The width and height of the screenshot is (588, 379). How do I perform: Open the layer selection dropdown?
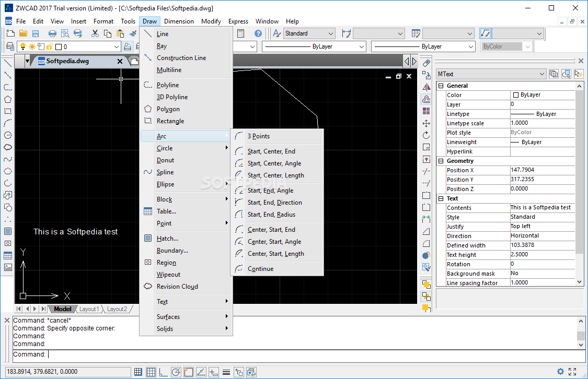tap(116, 46)
